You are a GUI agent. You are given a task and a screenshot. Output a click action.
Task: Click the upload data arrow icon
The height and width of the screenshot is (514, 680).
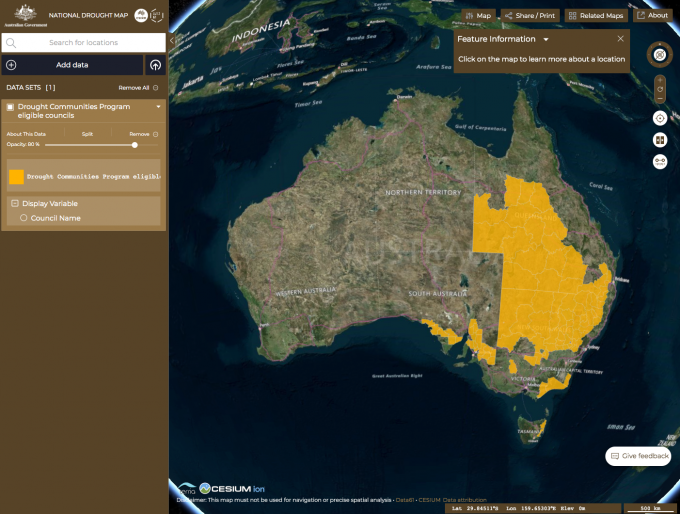pos(155,65)
